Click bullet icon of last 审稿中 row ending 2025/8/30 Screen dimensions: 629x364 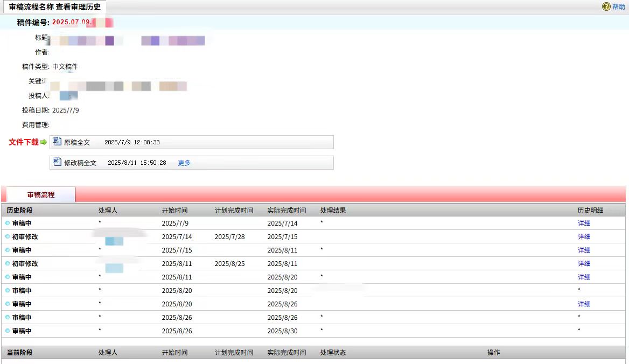[8, 331]
